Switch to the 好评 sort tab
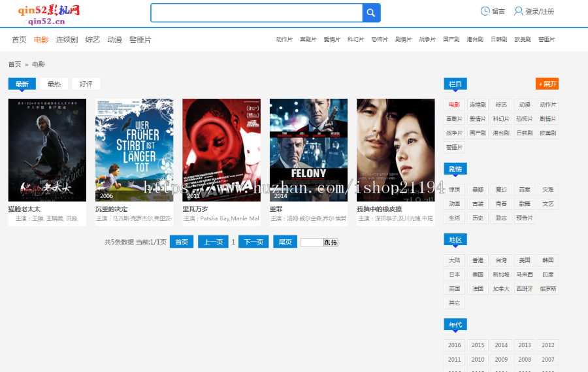The width and height of the screenshot is (588, 372). coord(86,84)
